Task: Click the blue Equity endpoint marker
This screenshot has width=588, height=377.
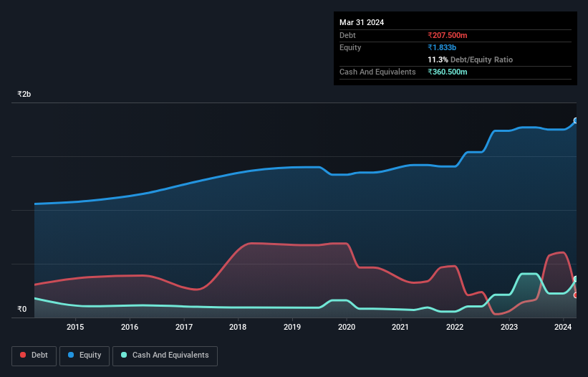Action: [576, 120]
